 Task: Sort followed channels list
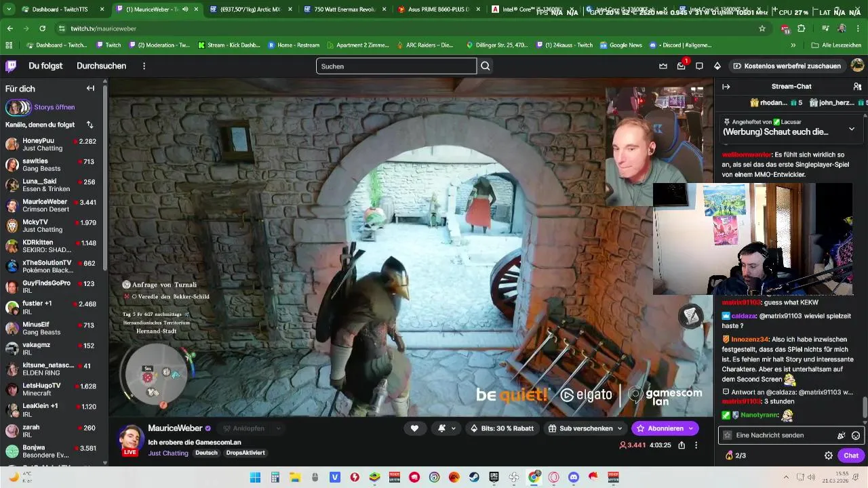tap(90, 125)
